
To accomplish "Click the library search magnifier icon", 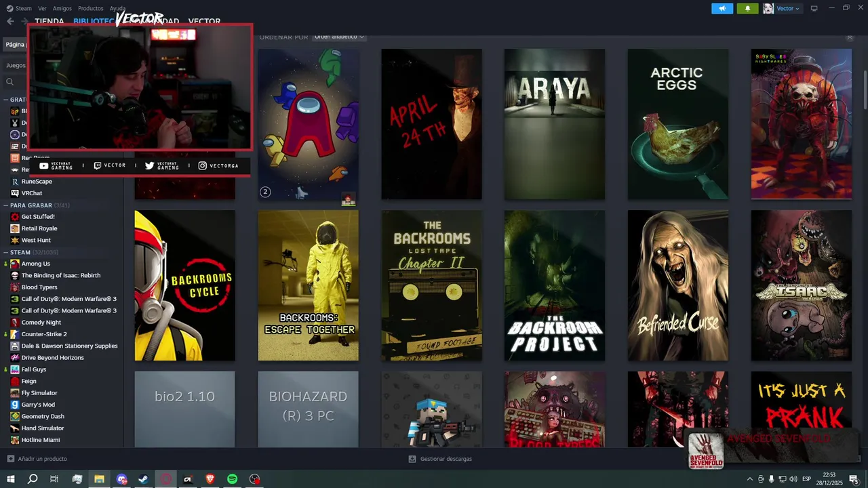I will click(10, 82).
